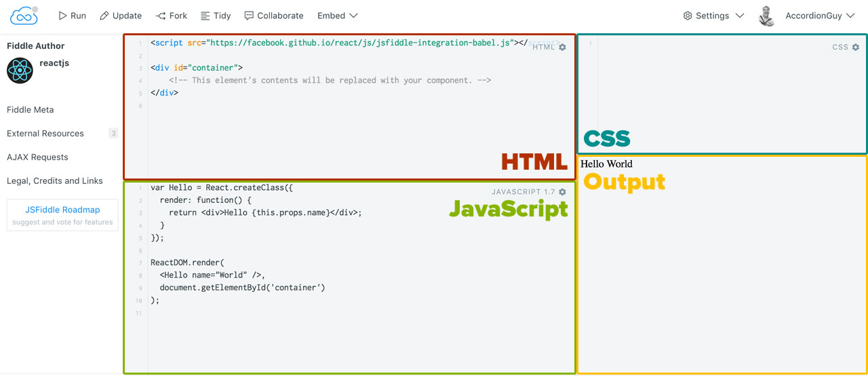Click the document.getElementById('container') line
868x376 pixels.
pos(243,288)
